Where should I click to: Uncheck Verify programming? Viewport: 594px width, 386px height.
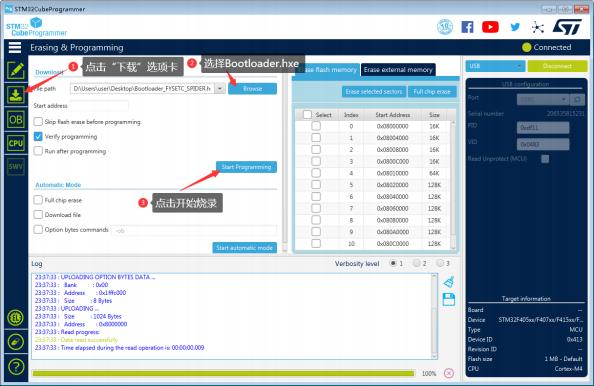(38, 136)
